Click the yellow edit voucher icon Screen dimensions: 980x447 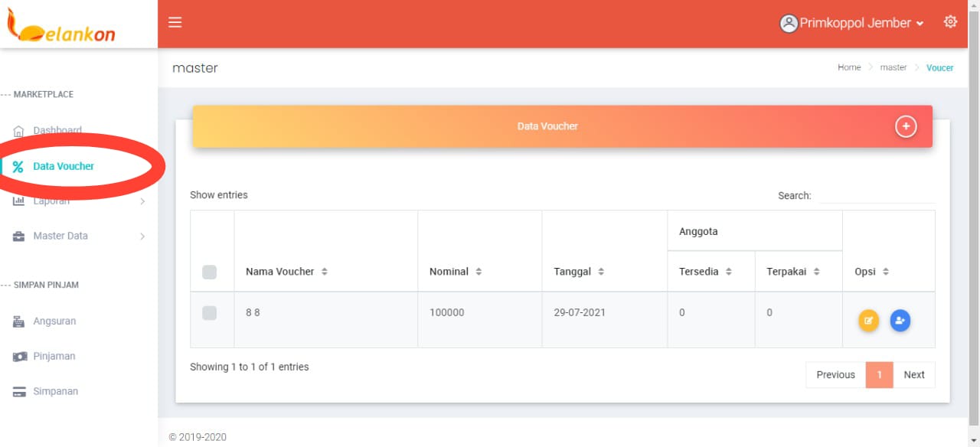click(x=868, y=321)
